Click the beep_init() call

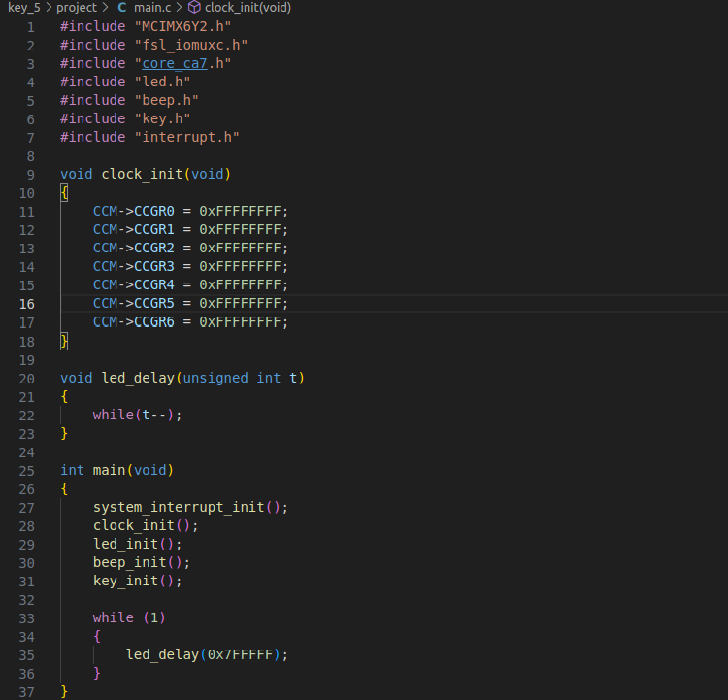coord(142,562)
